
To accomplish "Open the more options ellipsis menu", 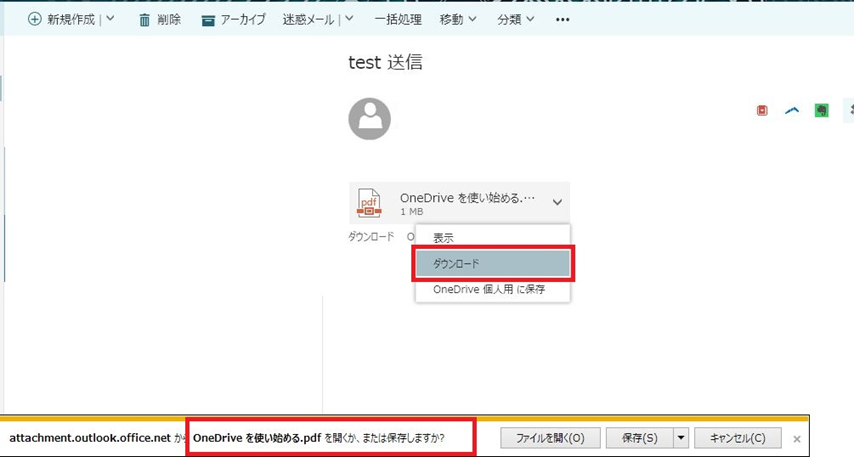I will click(x=563, y=20).
